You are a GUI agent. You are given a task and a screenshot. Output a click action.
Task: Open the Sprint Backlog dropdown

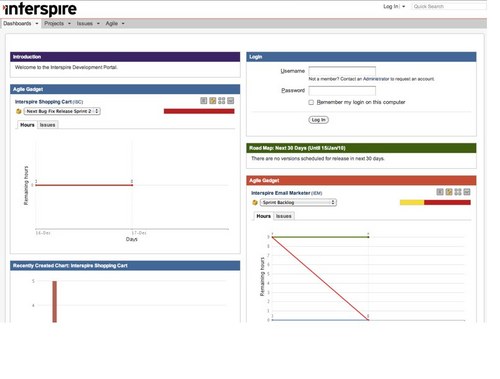[298, 202]
